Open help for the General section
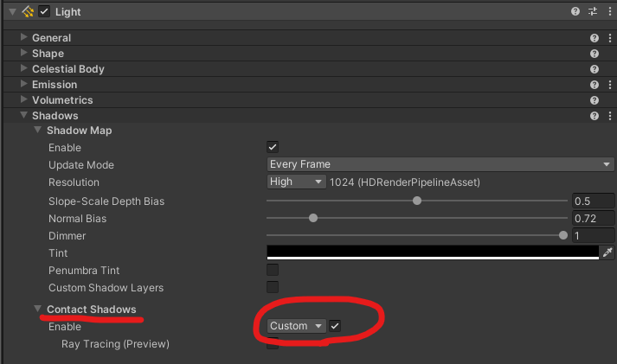Screen dimensions: 617x364 pos(595,38)
